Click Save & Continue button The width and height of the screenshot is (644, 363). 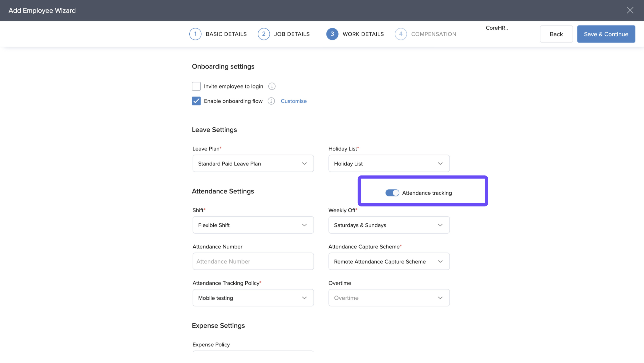pyautogui.click(x=606, y=34)
